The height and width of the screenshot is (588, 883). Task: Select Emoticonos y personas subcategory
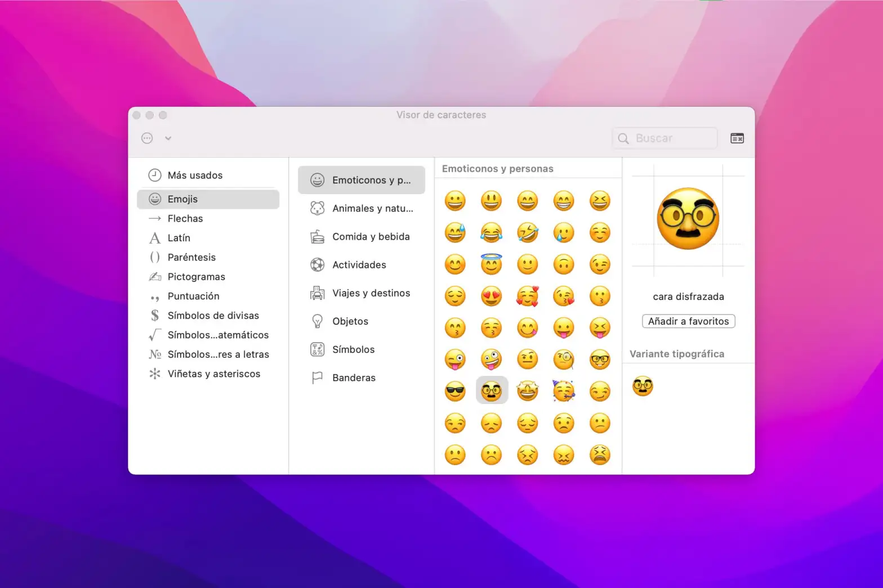click(x=362, y=180)
